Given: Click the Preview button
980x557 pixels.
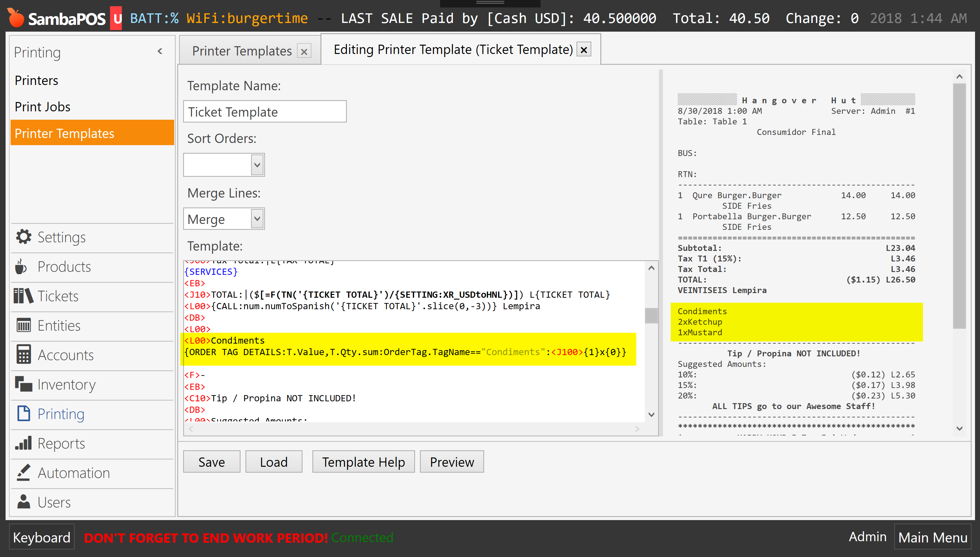Looking at the screenshot, I should coord(452,462).
